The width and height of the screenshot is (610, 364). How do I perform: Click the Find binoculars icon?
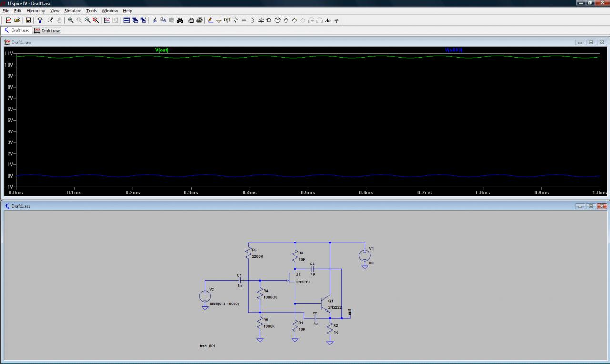tap(180, 20)
